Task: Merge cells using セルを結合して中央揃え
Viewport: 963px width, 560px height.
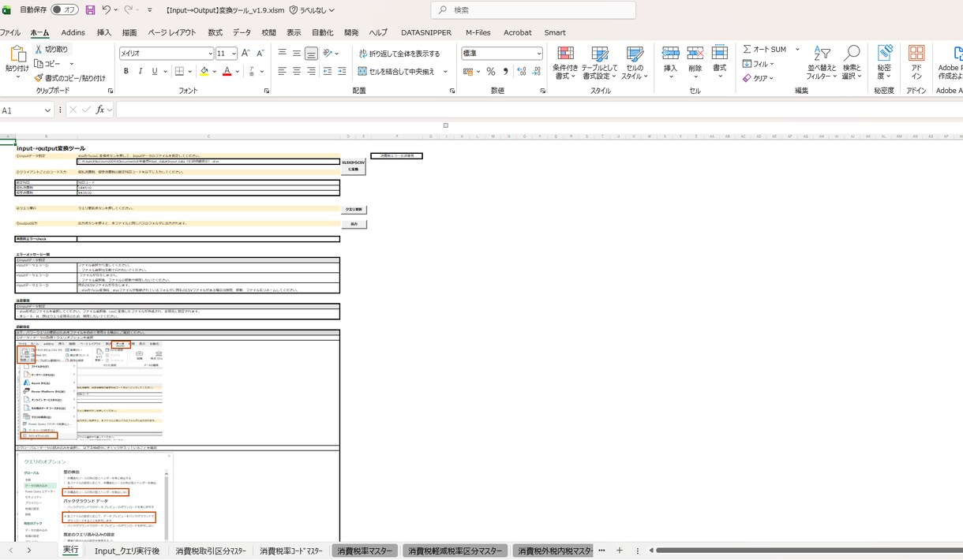Action: pyautogui.click(x=395, y=71)
